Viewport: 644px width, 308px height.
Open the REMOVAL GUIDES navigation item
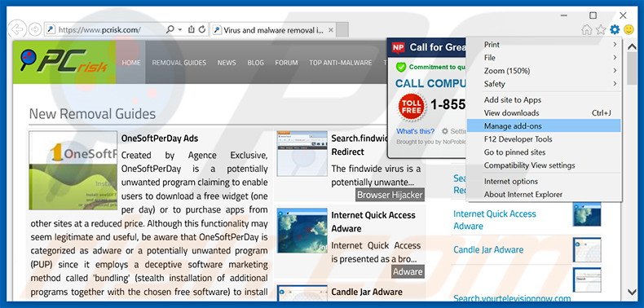coord(179,63)
